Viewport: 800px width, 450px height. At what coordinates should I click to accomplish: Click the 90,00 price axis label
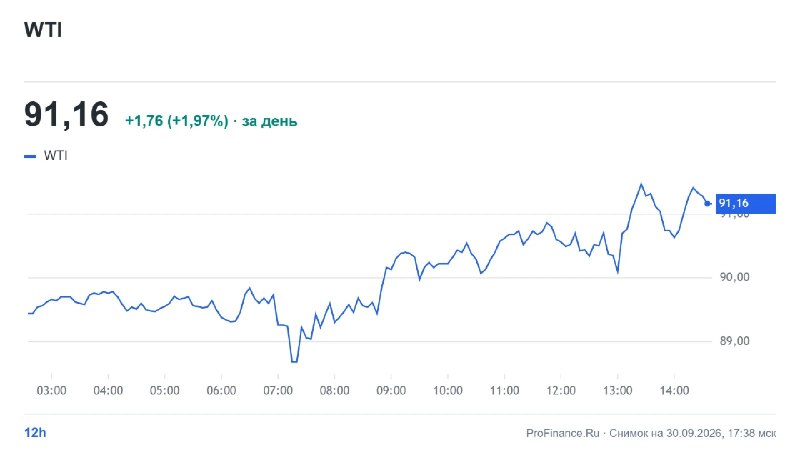coord(735,277)
